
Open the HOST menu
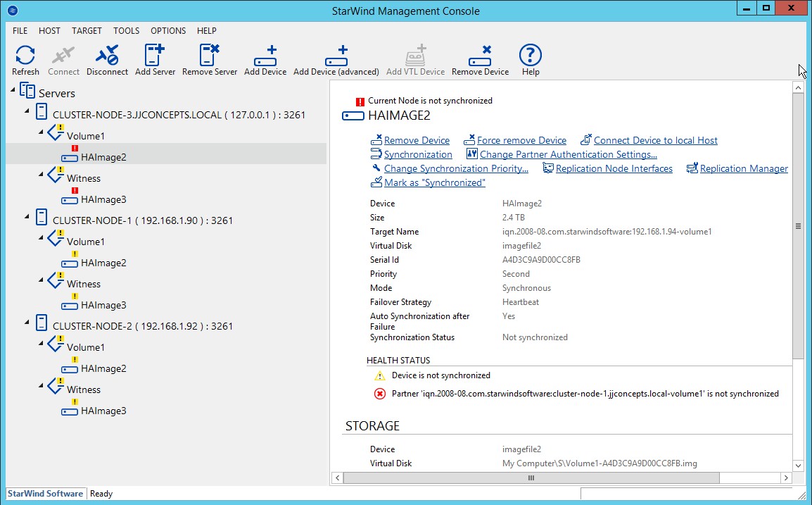49,30
